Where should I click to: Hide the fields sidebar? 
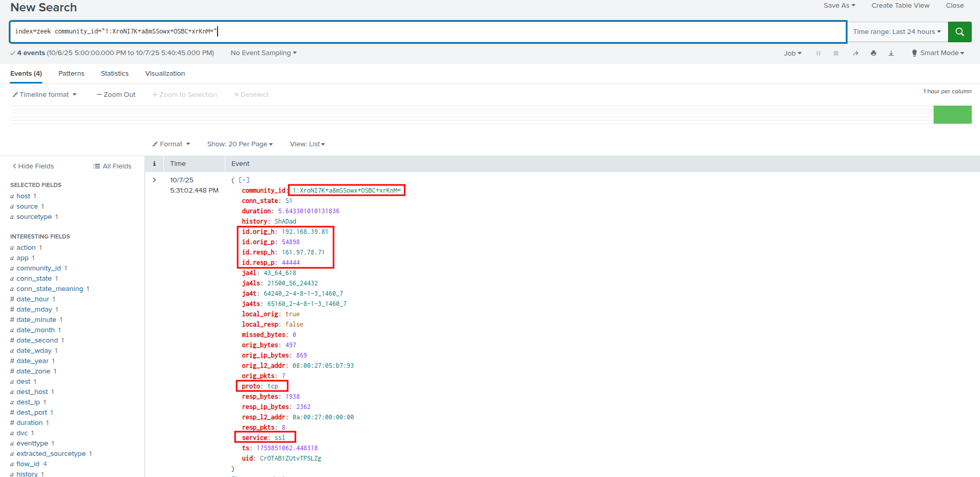tap(33, 166)
